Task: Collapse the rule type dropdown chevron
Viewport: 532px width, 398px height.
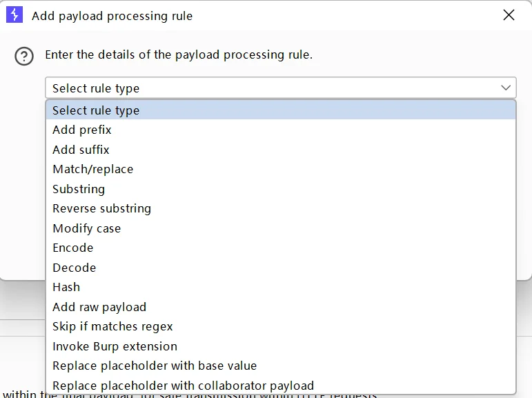Action: click(x=506, y=88)
